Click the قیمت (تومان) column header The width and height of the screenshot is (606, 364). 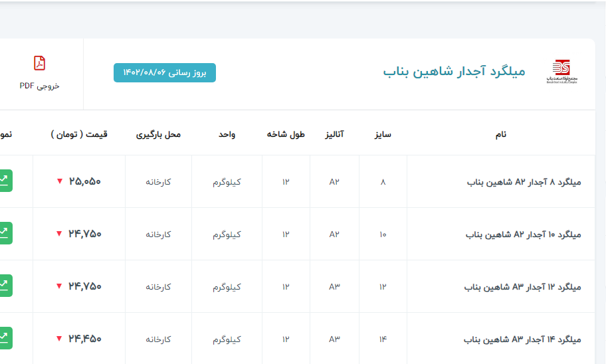pos(79,134)
